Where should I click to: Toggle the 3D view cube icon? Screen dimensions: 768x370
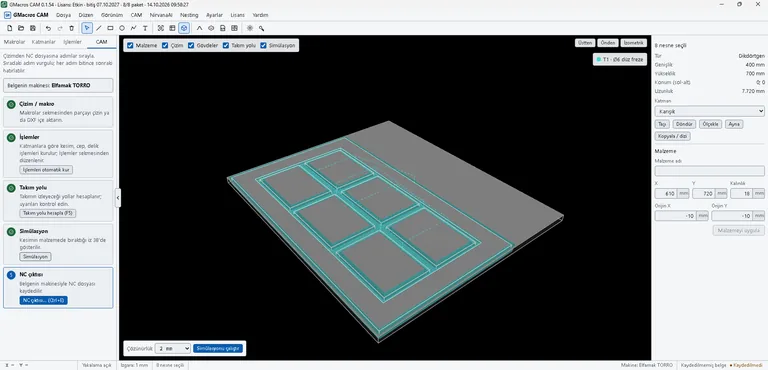pyautogui.click(x=184, y=28)
